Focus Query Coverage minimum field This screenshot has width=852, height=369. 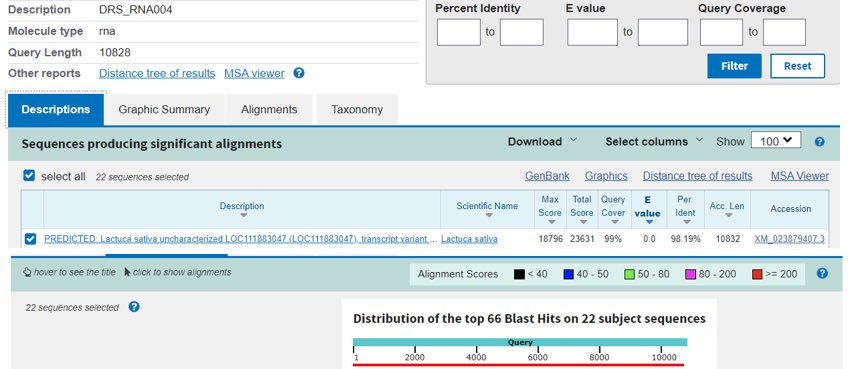pos(721,32)
